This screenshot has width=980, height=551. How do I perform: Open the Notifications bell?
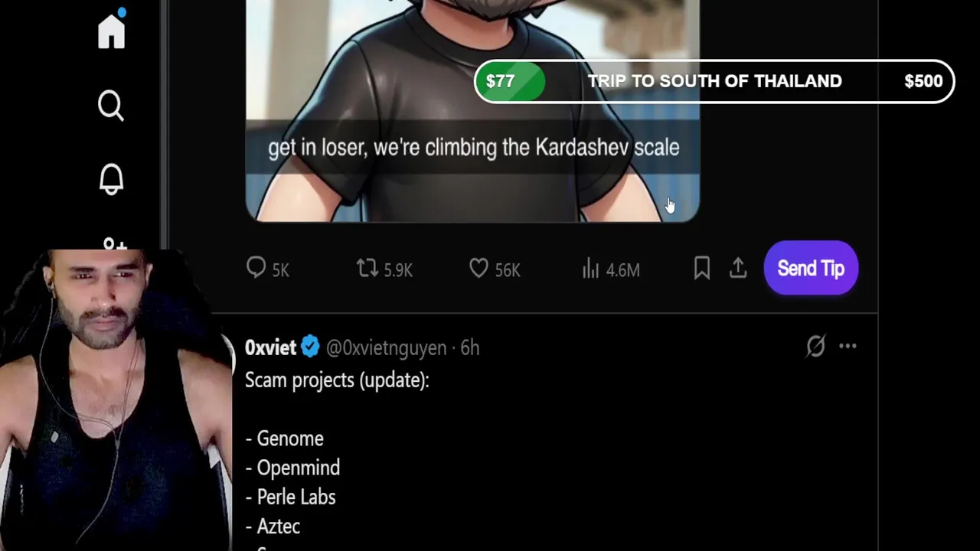point(111,179)
